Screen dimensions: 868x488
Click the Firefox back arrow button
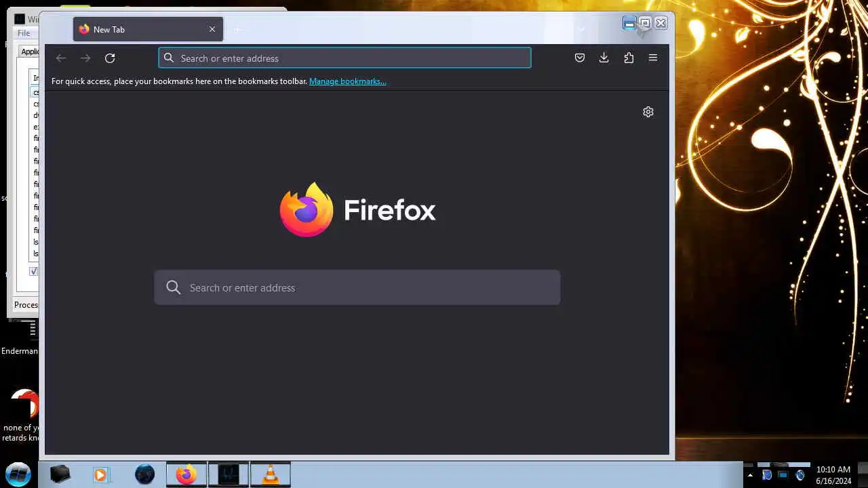tap(60, 58)
